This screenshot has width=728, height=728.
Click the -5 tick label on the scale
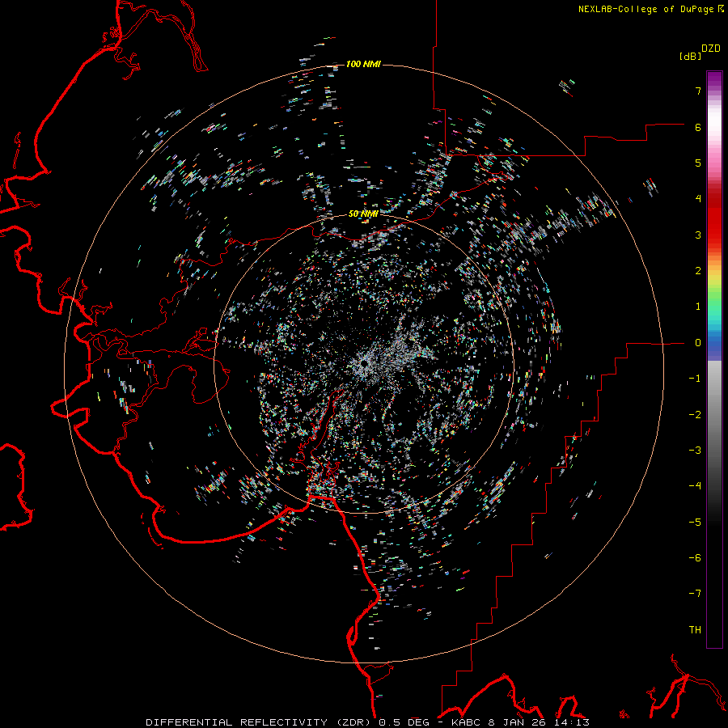click(695, 523)
